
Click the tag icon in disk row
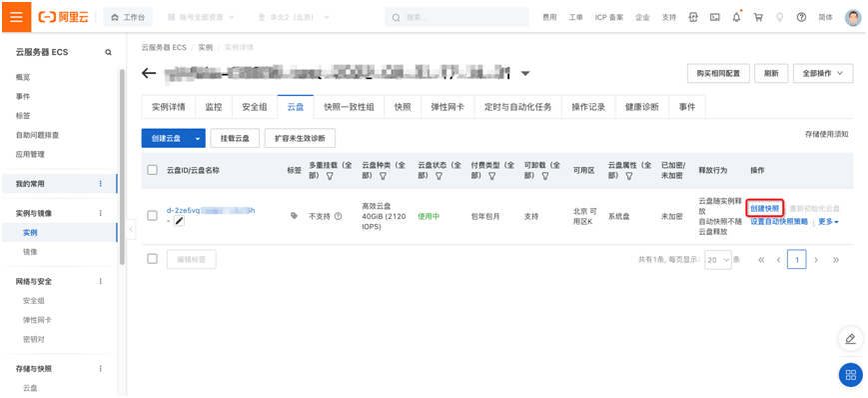pos(294,216)
